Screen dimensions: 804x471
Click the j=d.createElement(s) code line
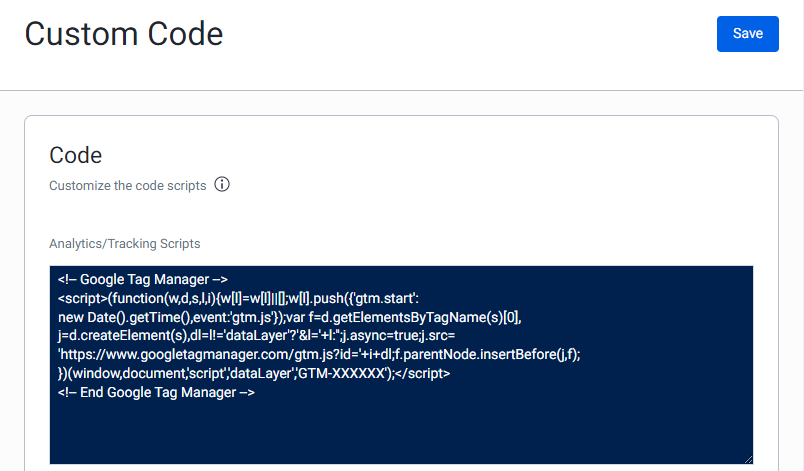pyautogui.click(x=256, y=336)
